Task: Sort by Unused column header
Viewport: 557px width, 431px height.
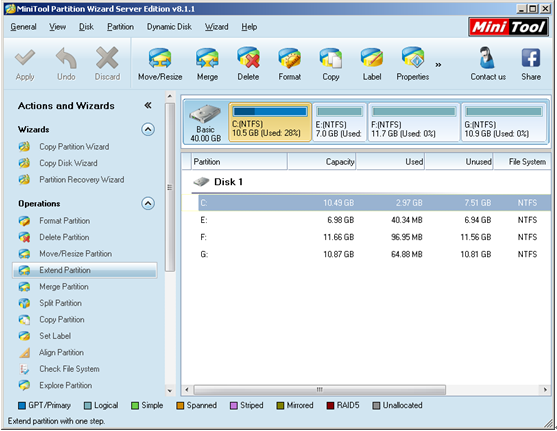Action: 459,162
